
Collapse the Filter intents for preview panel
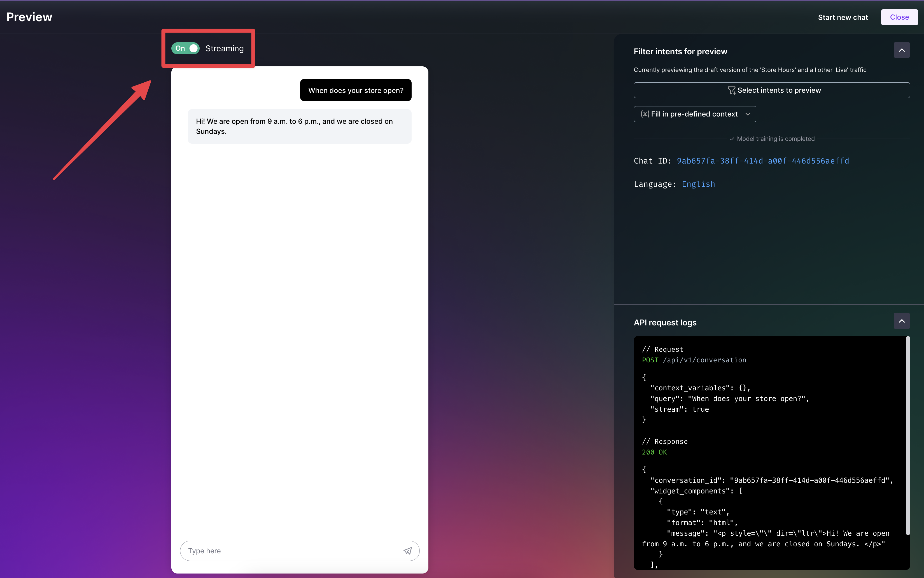[901, 50]
